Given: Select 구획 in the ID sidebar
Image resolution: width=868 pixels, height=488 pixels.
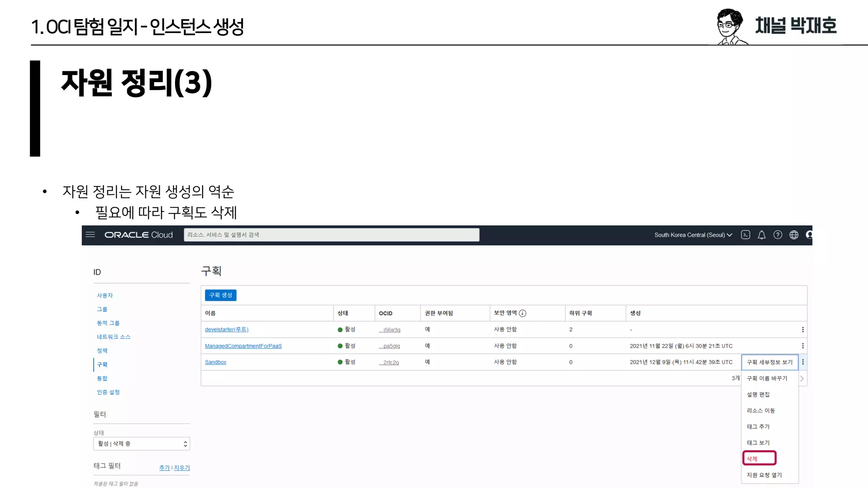Looking at the screenshot, I should (x=102, y=364).
